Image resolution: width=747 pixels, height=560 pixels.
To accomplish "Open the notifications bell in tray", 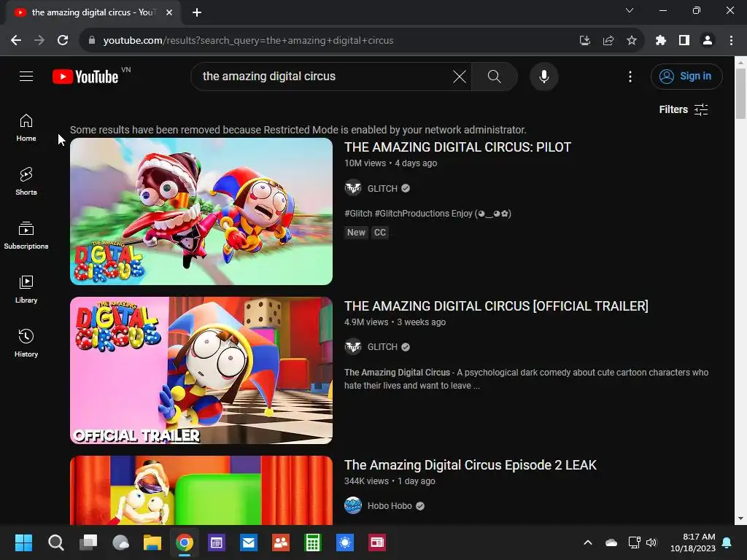I will 727,542.
